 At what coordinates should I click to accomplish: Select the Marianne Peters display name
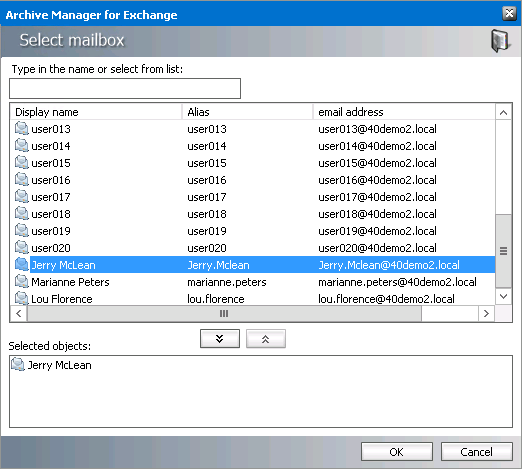(70, 282)
